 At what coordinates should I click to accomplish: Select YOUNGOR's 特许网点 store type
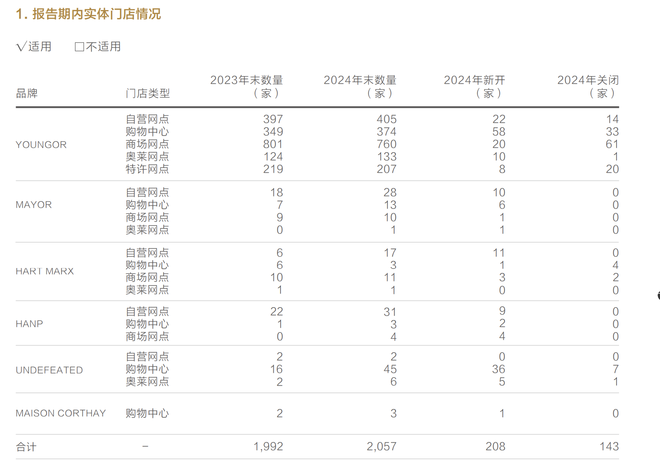(x=147, y=170)
